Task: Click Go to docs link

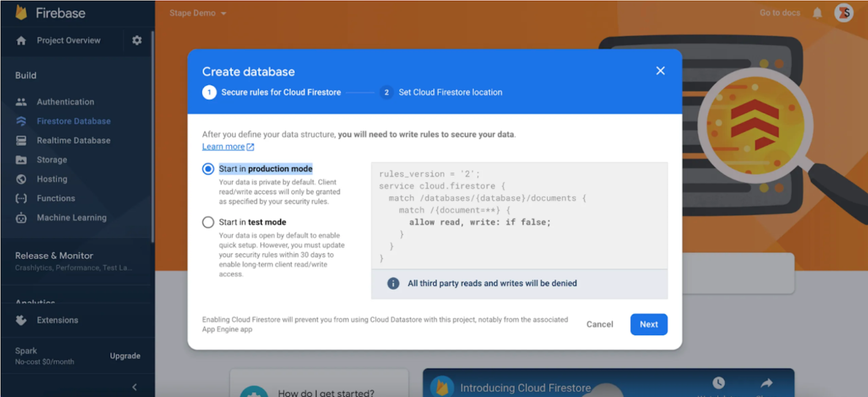Action: tap(780, 13)
